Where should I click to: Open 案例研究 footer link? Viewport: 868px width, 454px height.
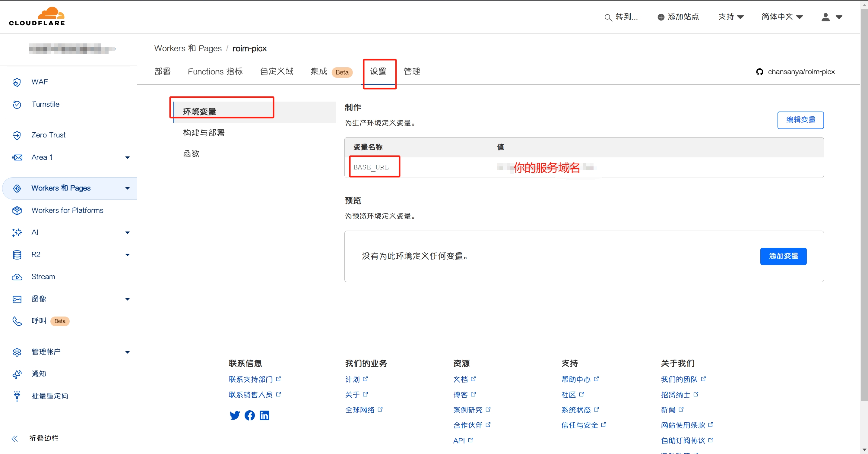(x=472, y=410)
